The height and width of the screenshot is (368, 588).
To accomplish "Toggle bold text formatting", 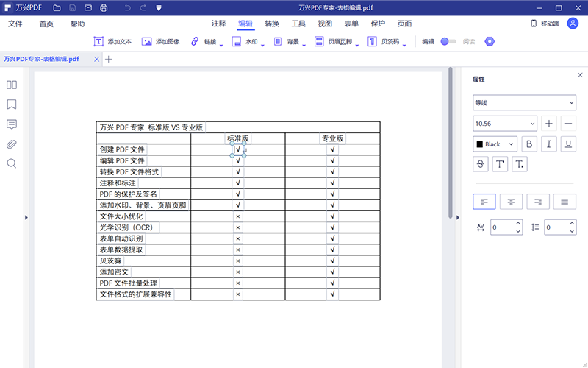I will (x=528, y=144).
